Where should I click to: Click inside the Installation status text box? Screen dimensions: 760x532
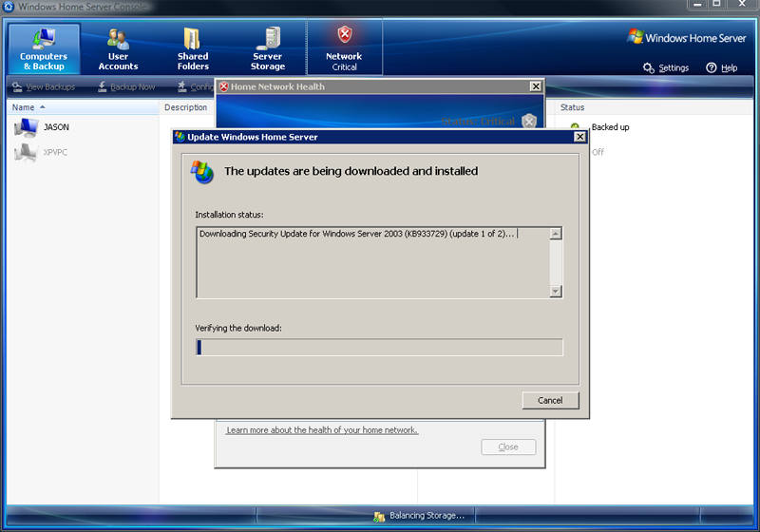373,262
